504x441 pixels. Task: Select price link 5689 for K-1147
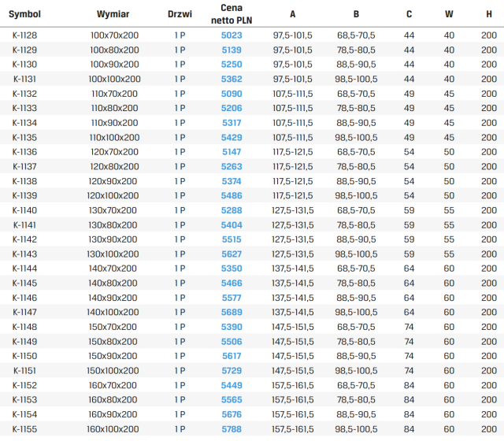click(x=232, y=312)
